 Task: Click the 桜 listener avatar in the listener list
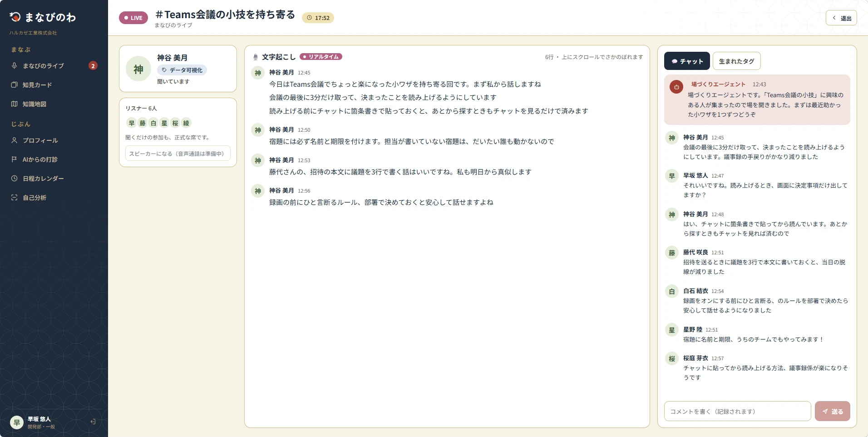(175, 123)
